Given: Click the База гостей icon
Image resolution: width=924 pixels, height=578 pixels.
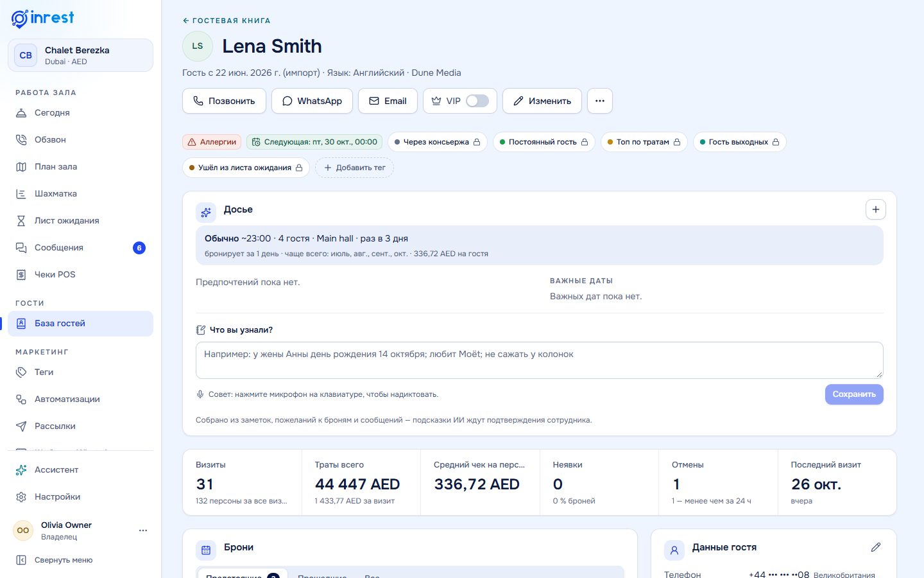Looking at the screenshot, I should (x=21, y=324).
